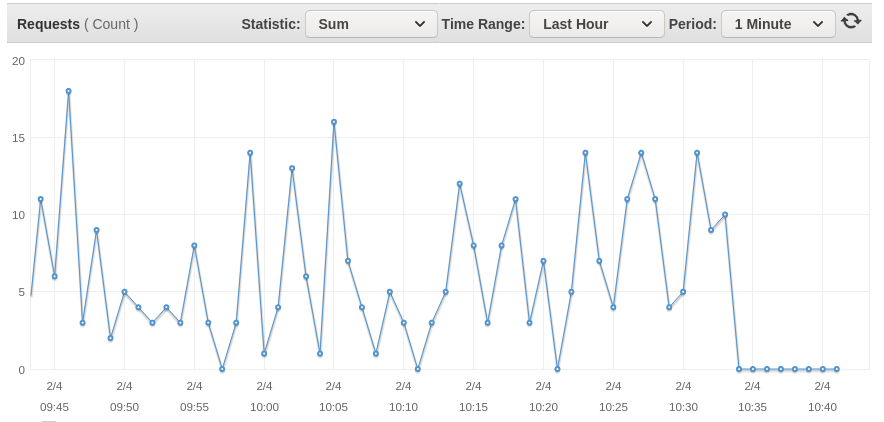Select the zero-value point at 09:57
The image size is (884, 422).
coord(222,369)
